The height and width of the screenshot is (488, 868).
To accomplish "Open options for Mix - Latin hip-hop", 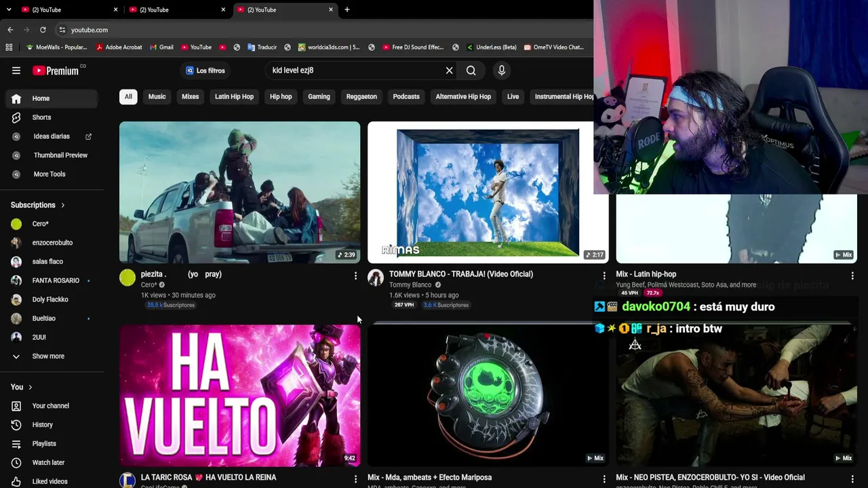I will tap(852, 276).
